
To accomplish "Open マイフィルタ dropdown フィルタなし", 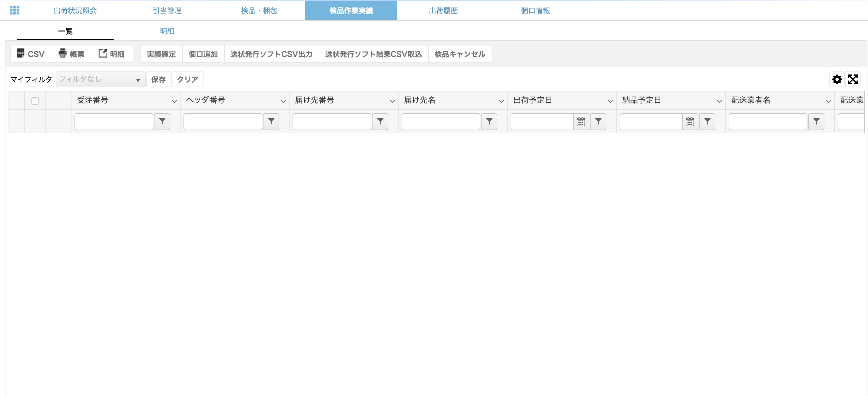I will pos(101,79).
